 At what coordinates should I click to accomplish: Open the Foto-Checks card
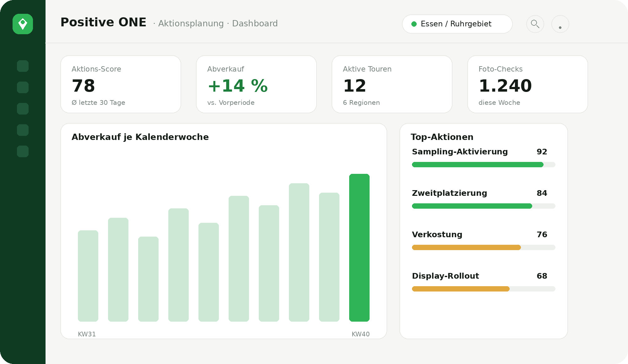click(x=528, y=84)
